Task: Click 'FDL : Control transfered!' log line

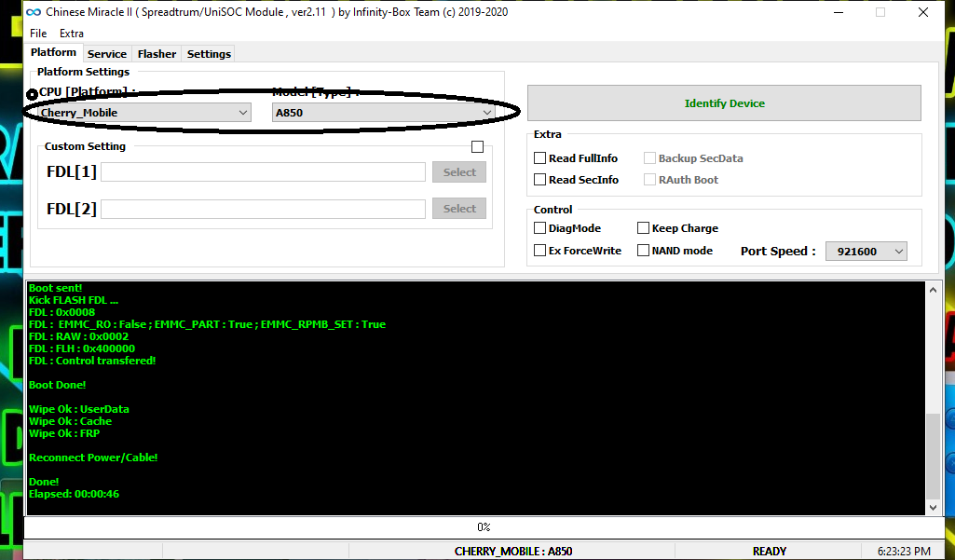Action: [x=92, y=361]
